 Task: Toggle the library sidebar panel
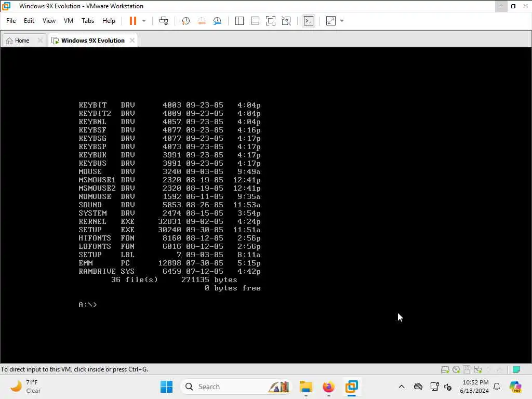(239, 21)
